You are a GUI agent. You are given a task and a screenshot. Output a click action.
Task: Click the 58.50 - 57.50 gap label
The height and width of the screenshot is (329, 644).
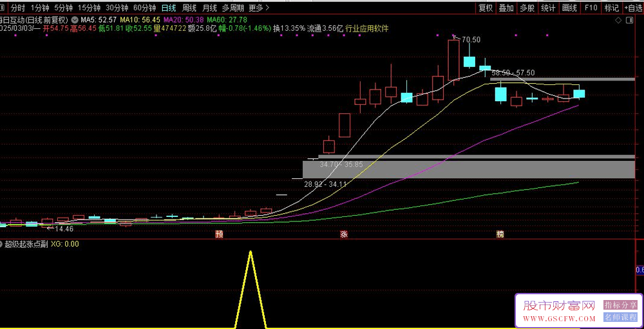(x=513, y=73)
